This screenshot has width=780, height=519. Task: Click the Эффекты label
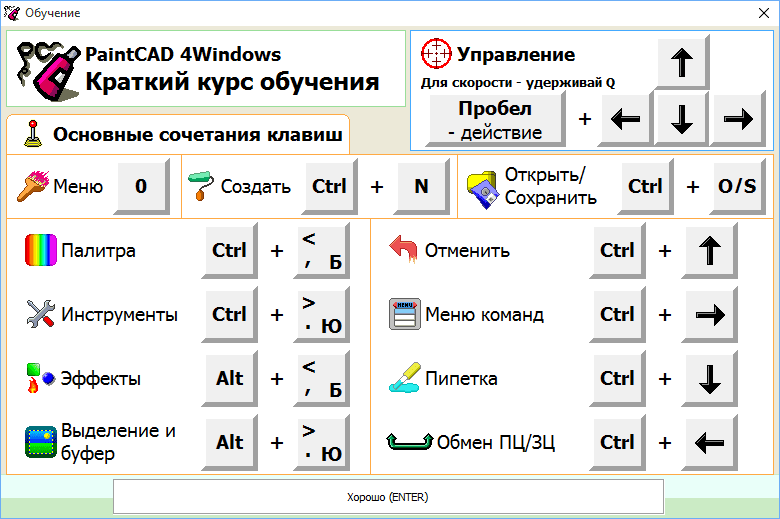pos(101,379)
